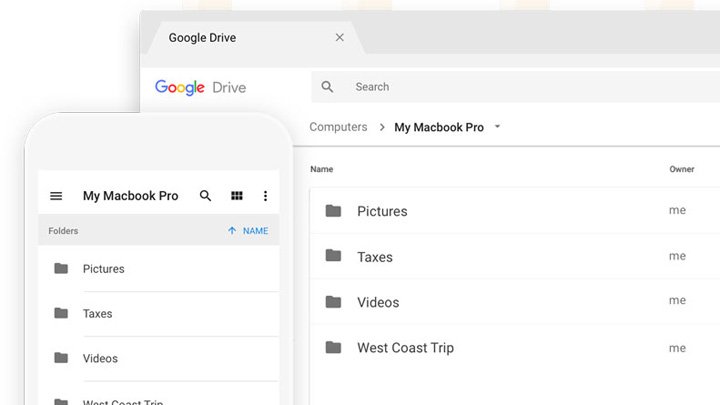Click the up arrow sort direction icon

(x=232, y=231)
